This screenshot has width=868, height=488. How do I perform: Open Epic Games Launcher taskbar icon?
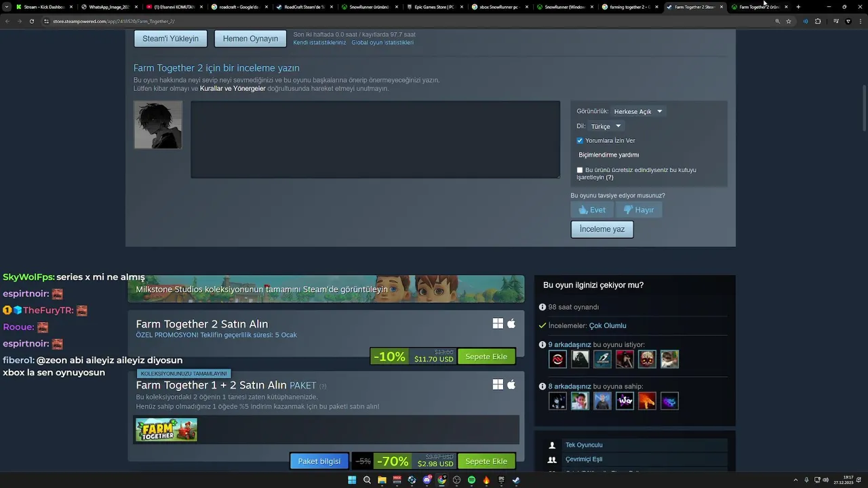tap(501, 480)
